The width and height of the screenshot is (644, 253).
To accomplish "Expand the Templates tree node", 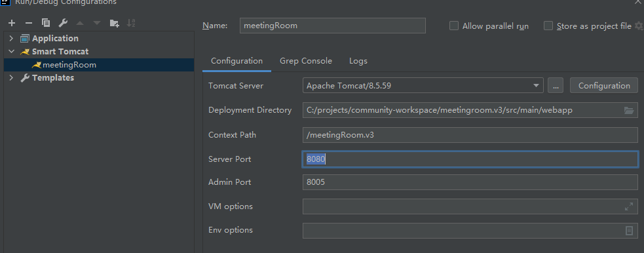I will 11,78.
